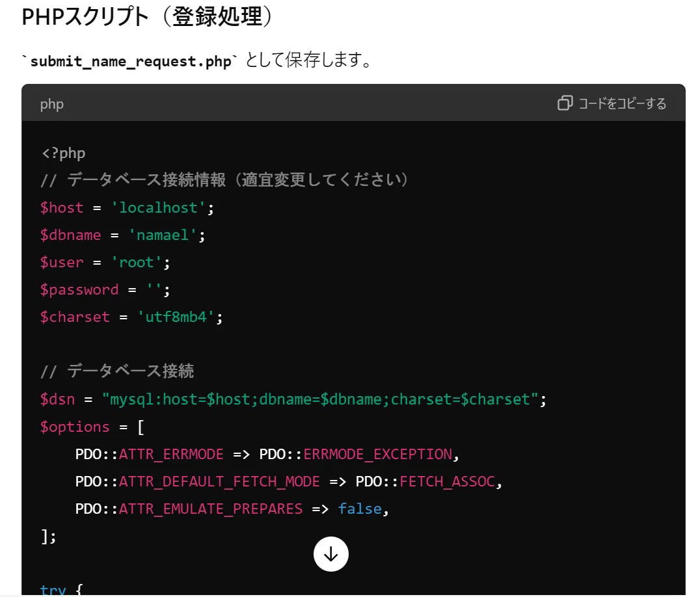This screenshot has height=597, width=700.
Task: Click the 'utf8mb4' string value
Action: point(176,317)
